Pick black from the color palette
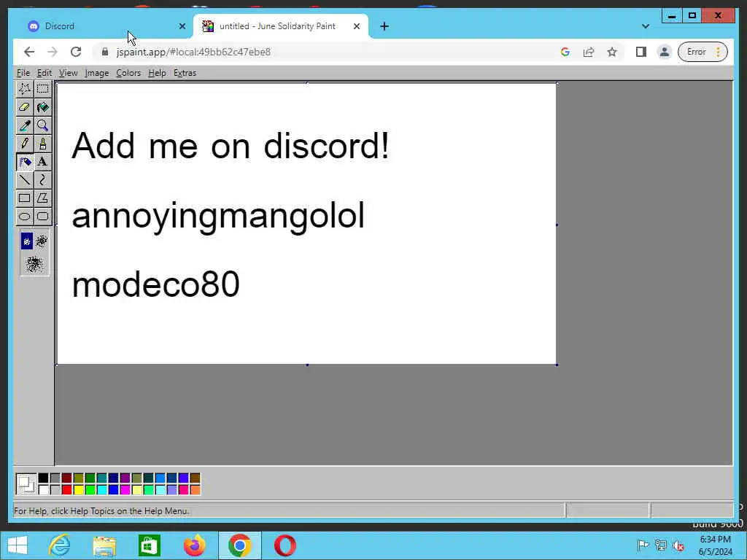The image size is (747, 560). pos(43,478)
